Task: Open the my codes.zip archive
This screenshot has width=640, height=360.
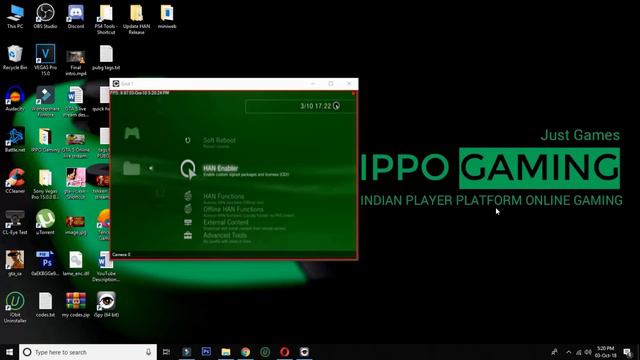Action: click(x=76, y=305)
